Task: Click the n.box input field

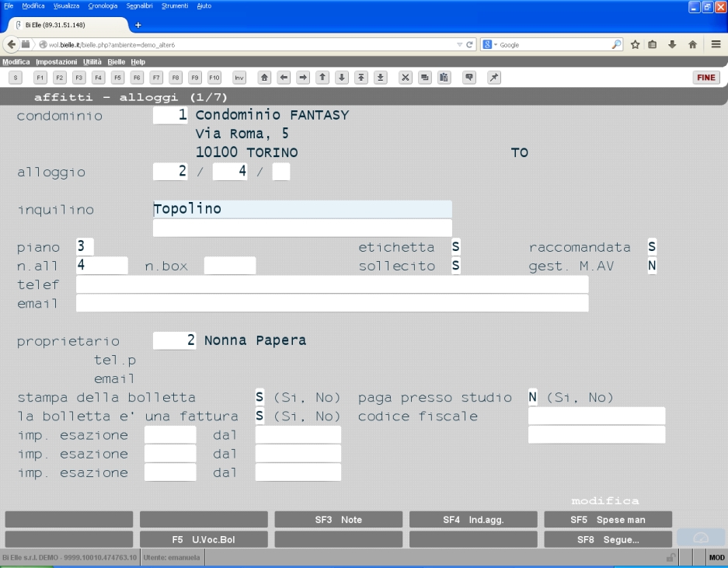Action: click(x=230, y=265)
